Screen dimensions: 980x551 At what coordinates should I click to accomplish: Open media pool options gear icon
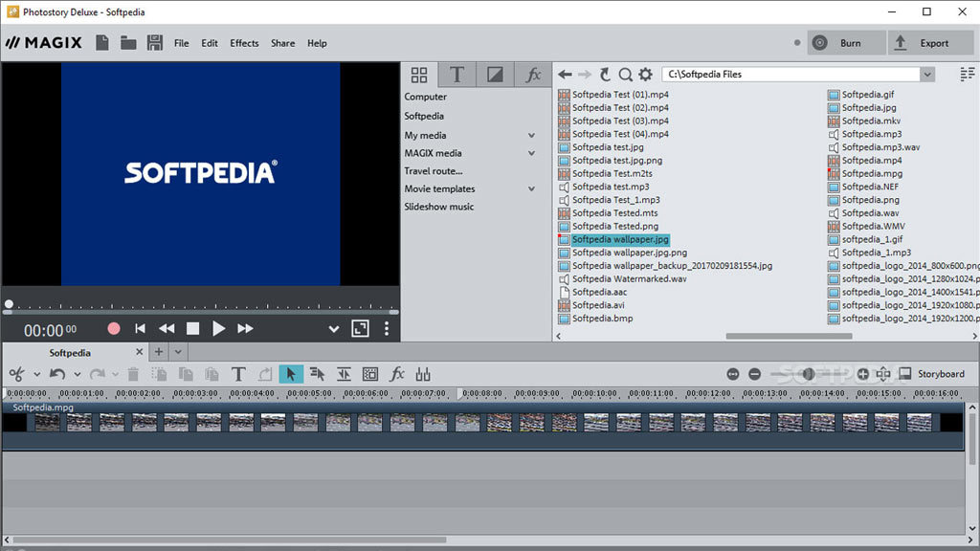click(646, 75)
